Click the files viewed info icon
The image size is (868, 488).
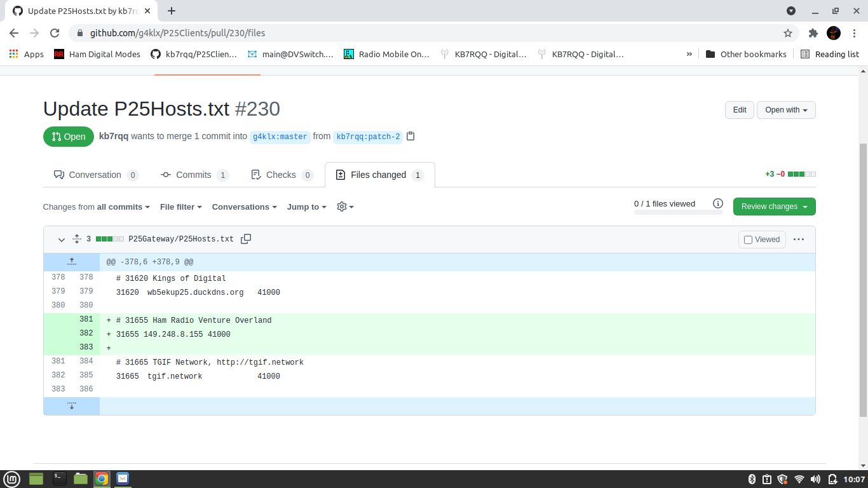[718, 204]
